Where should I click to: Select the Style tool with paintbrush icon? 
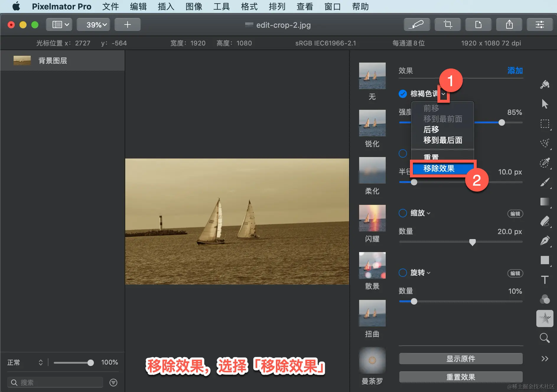(545, 84)
